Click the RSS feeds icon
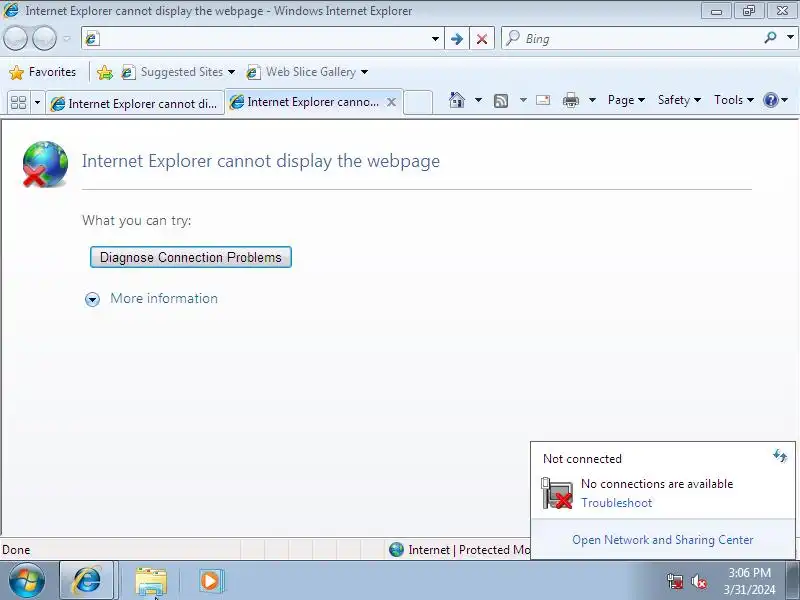The width and height of the screenshot is (800, 600). (x=501, y=101)
